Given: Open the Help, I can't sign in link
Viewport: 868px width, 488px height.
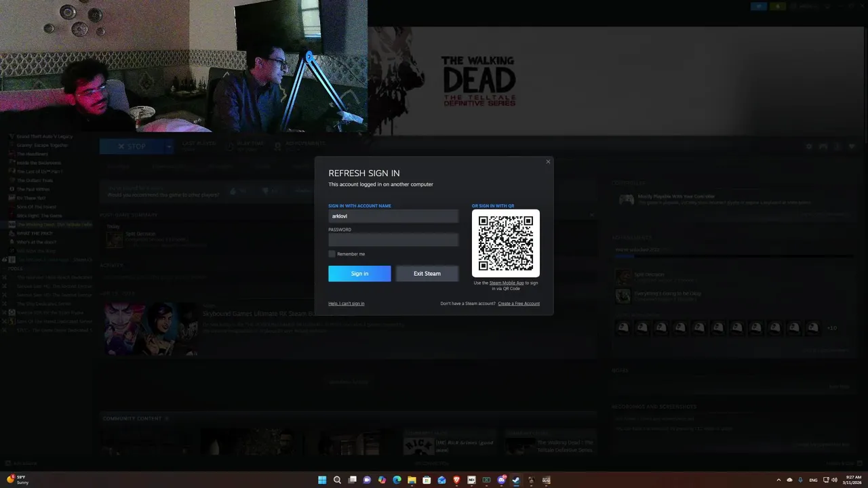Looking at the screenshot, I should 347,303.
